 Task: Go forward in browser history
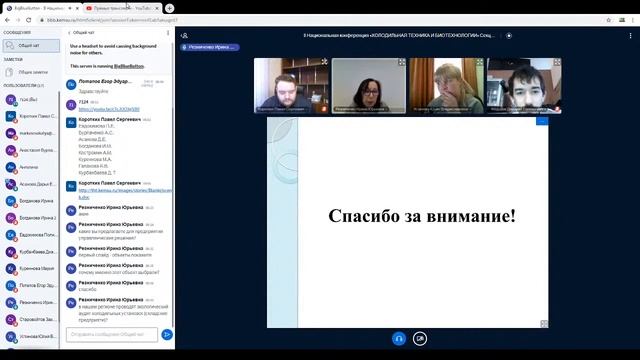pos(18,20)
